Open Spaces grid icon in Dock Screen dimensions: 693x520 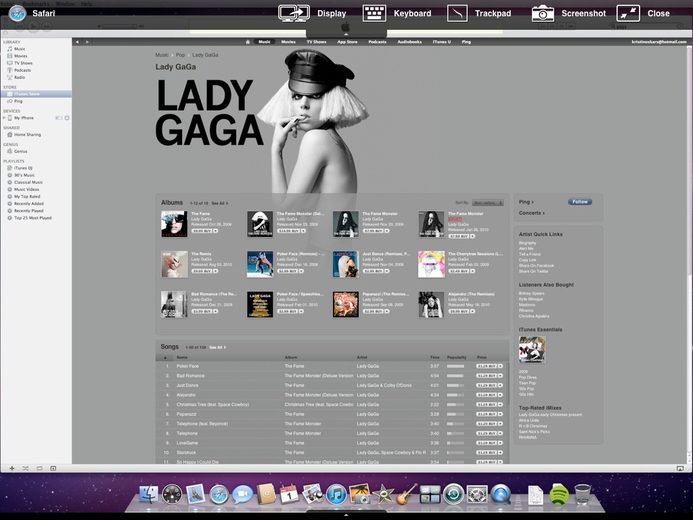coord(430,494)
